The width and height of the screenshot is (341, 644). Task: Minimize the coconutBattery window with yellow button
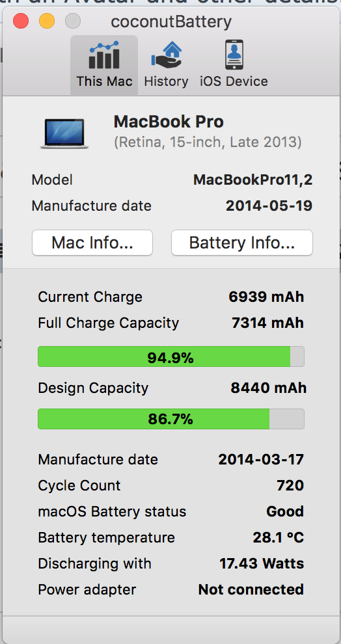(x=47, y=21)
